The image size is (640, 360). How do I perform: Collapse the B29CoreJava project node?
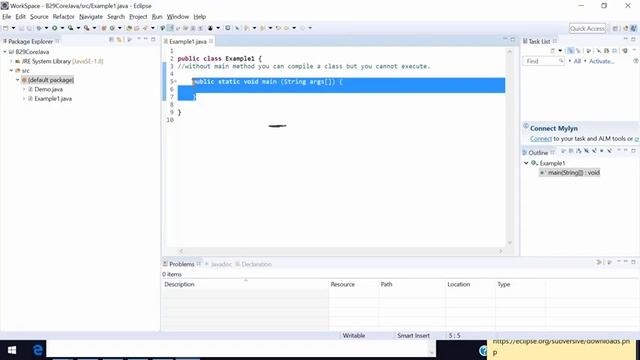pyautogui.click(x=5, y=52)
